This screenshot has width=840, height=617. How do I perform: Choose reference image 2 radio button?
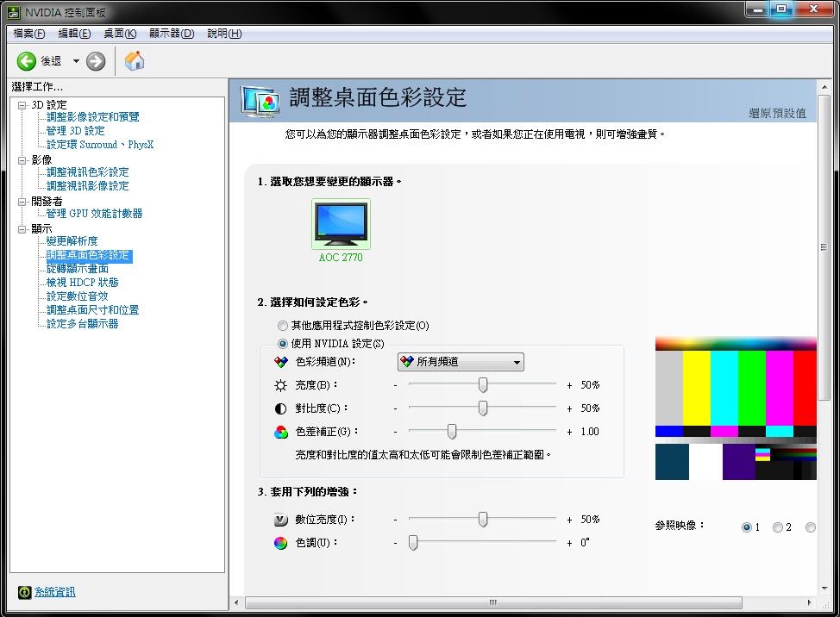pos(778,527)
